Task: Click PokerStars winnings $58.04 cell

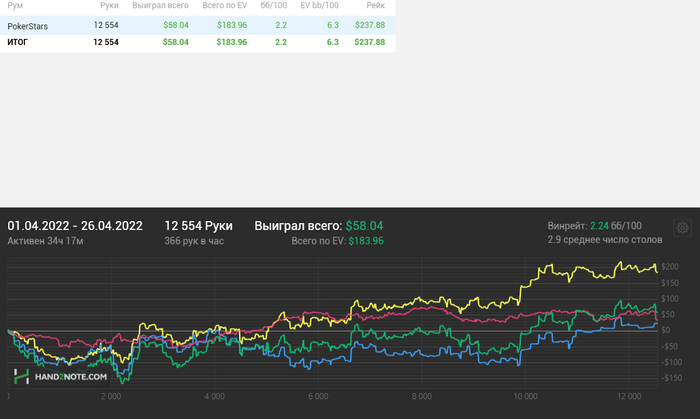Action: (x=176, y=25)
